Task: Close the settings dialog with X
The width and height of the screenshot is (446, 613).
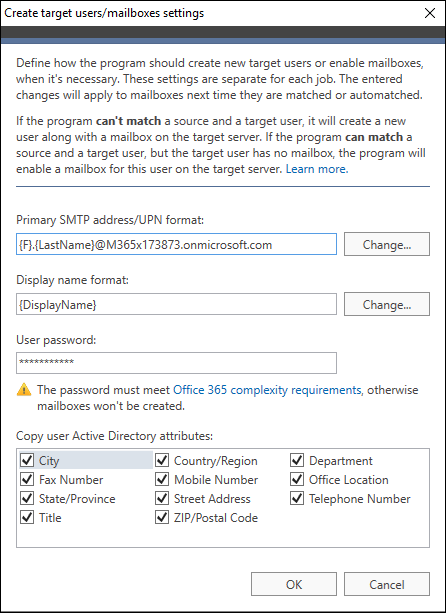Action: (x=430, y=13)
